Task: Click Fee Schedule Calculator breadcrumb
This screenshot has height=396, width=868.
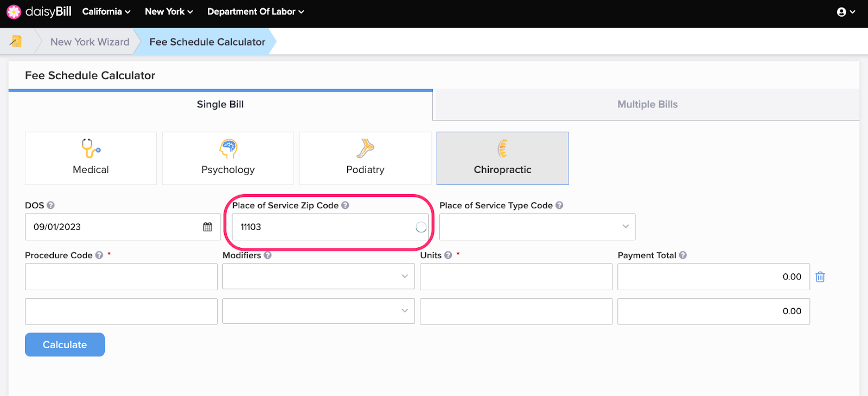Action: click(207, 42)
